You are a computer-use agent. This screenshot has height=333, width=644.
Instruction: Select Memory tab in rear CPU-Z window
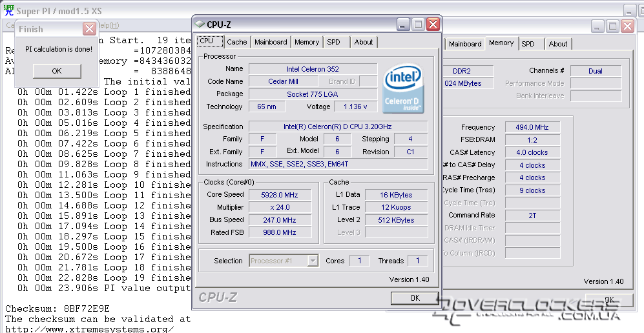(x=501, y=43)
